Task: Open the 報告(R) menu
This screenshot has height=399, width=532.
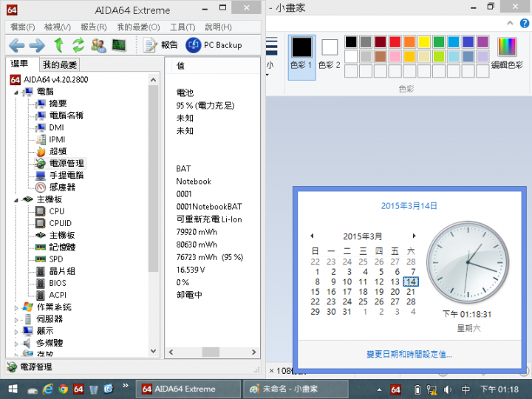Action: (94, 27)
